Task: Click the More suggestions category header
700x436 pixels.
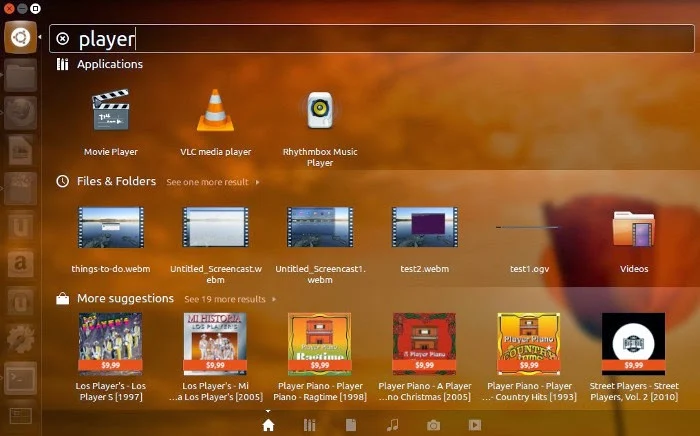Action: [125, 298]
